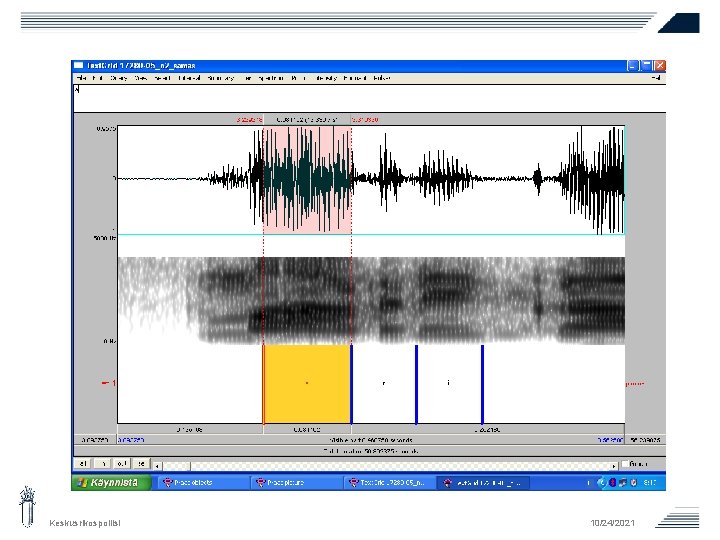
Task: Open the Interval menu
Action: tap(188, 77)
